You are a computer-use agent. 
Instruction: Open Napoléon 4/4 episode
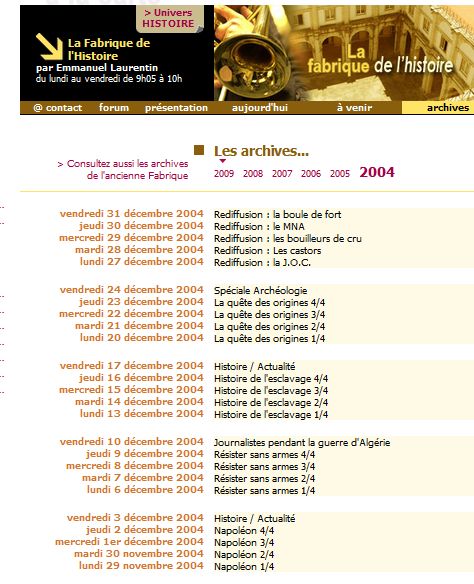pyautogui.click(x=244, y=530)
